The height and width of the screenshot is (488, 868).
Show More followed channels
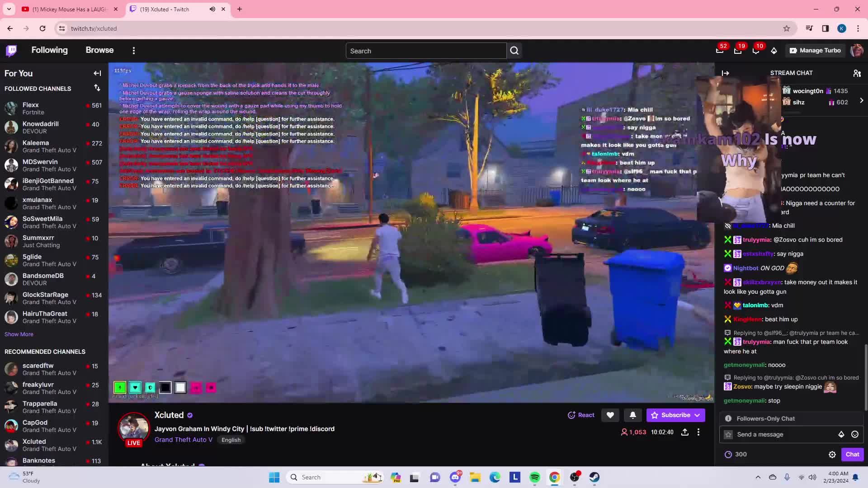click(19, 334)
